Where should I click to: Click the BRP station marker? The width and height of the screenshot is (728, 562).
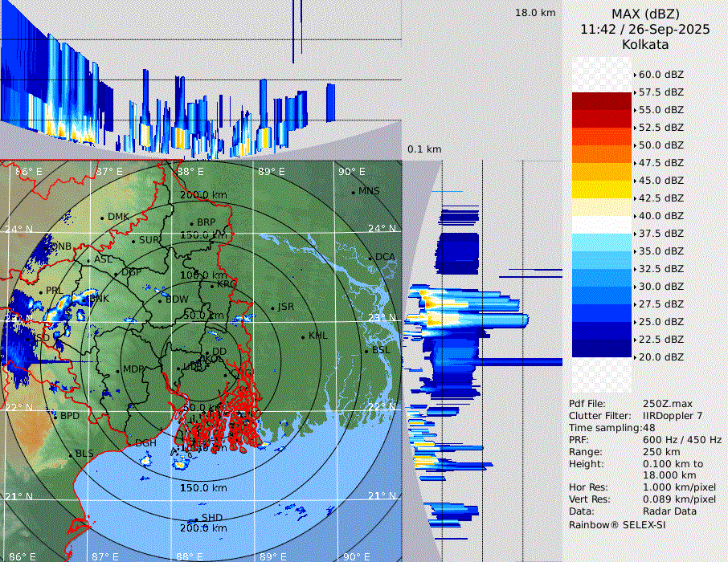[x=191, y=223]
